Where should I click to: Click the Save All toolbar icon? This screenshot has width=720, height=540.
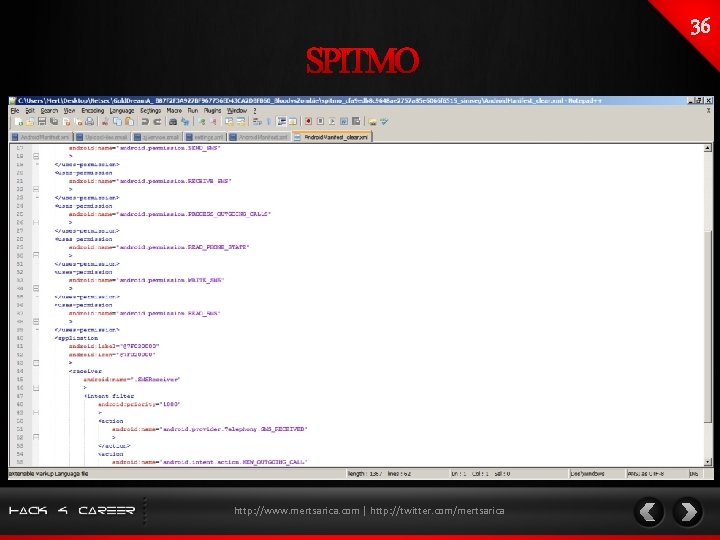click(x=54, y=122)
